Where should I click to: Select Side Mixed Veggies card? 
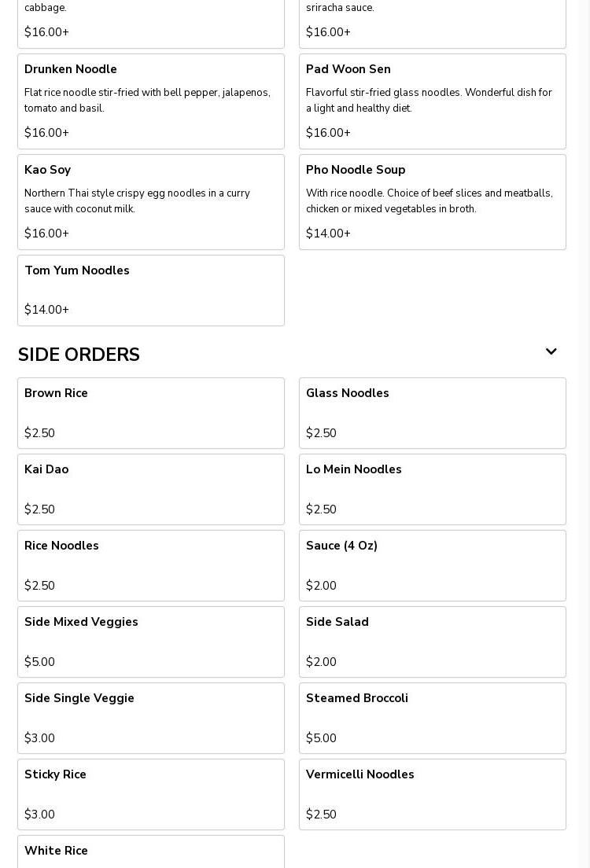151,642
